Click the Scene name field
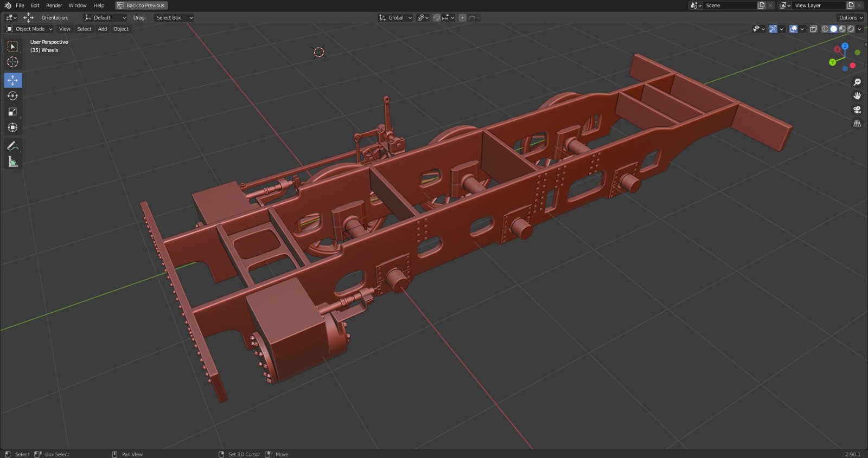868x458 pixels. pos(729,5)
